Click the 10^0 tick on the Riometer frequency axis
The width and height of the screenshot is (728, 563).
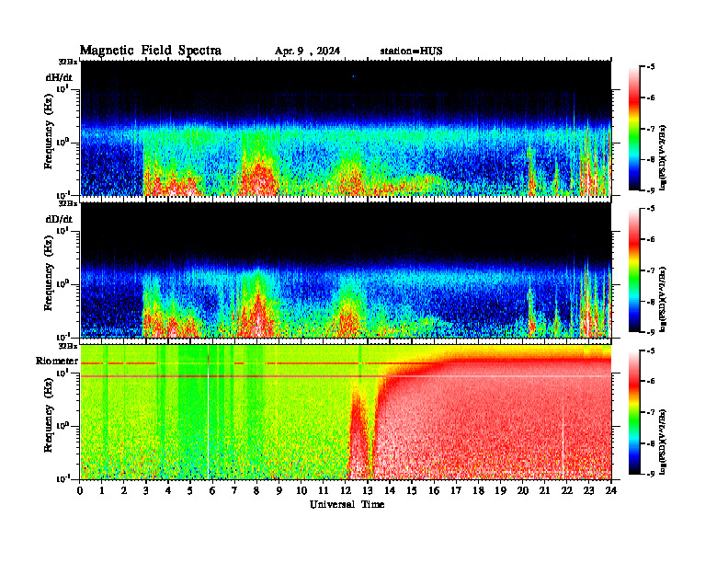pos(63,425)
